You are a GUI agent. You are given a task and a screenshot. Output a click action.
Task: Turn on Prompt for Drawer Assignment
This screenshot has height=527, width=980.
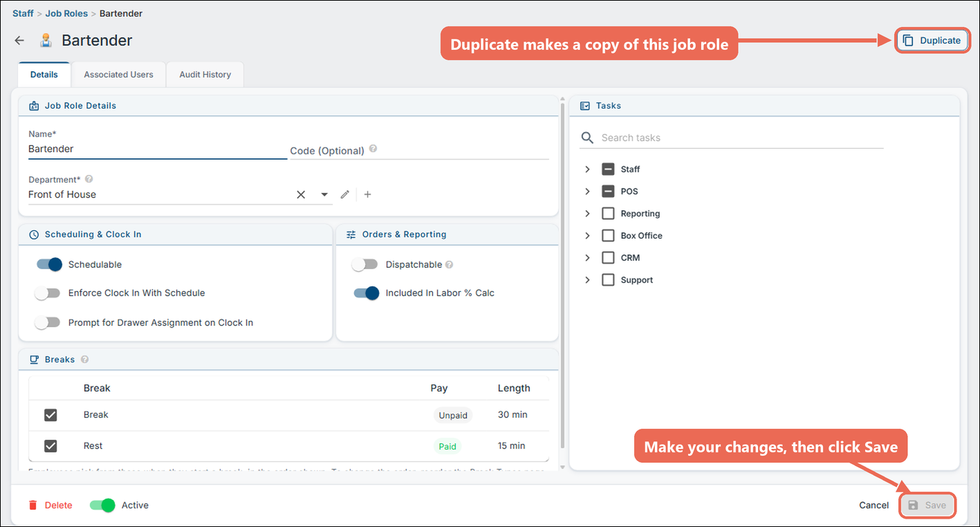pos(48,322)
